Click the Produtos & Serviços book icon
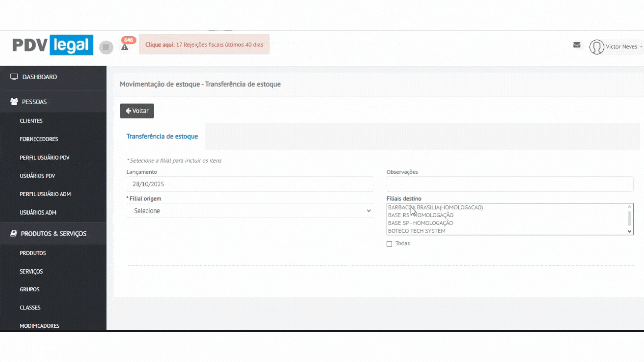Viewport: 644px width, 362px height. (14, 233)
